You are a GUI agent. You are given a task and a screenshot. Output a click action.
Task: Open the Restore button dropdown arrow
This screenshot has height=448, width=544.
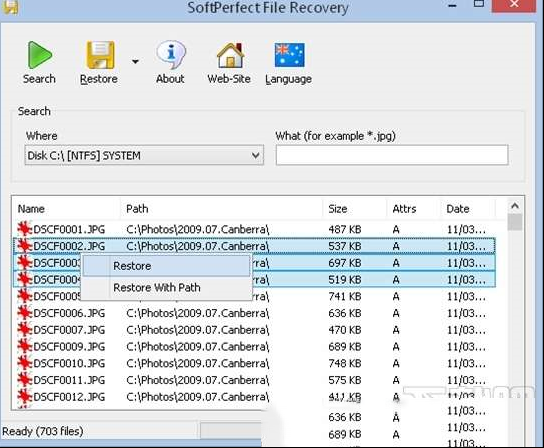pyautogui.click(x=135, y=62)
